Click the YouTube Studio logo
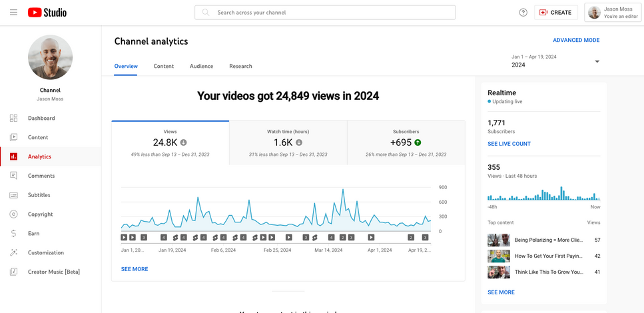644x313 pixels. [x=47, y=13]
